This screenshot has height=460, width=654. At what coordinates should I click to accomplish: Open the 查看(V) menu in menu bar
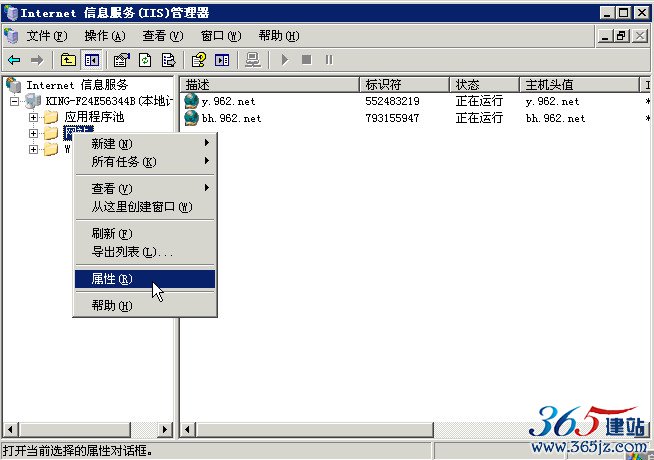click(163, 36)
